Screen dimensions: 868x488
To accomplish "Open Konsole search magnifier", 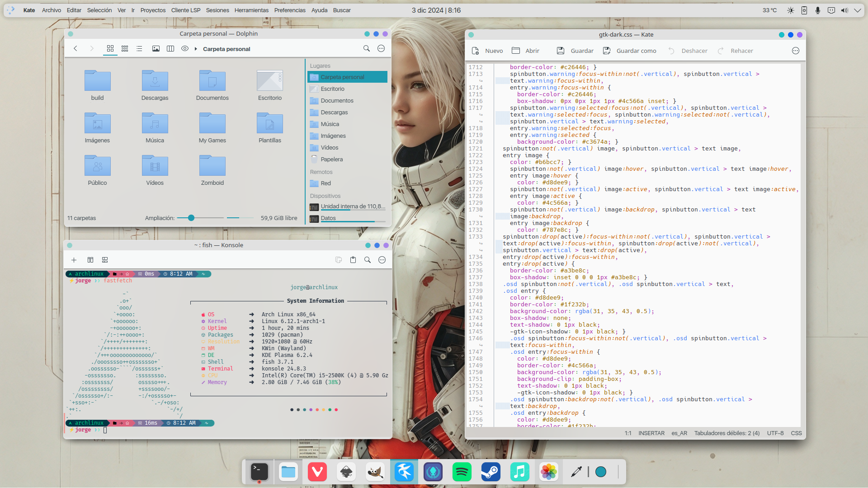I will 368,260.
